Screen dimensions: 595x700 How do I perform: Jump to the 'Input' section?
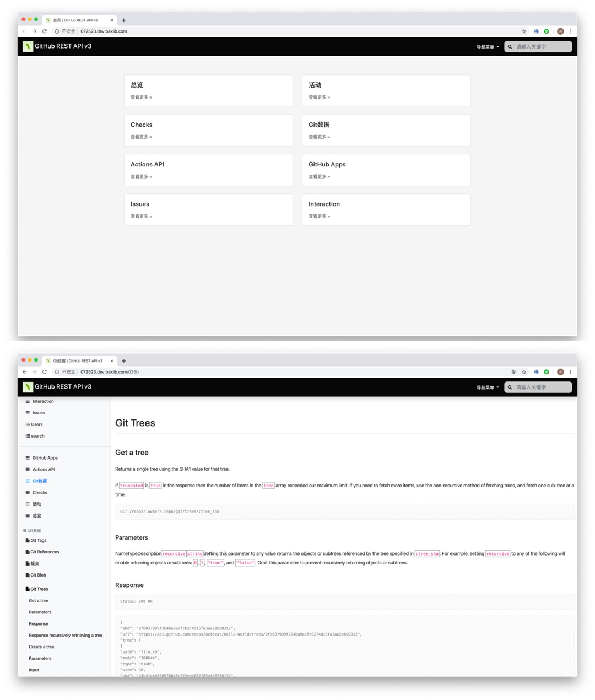click(34, 670)
